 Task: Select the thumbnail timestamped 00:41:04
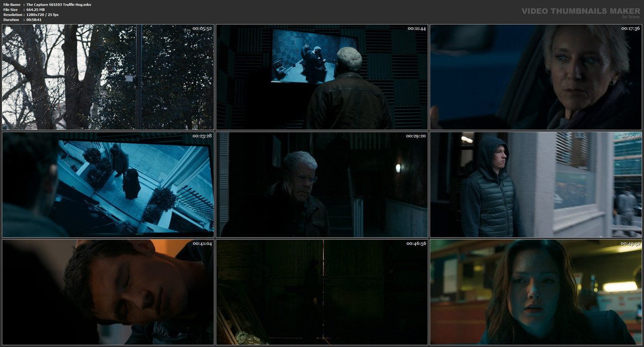108,292
